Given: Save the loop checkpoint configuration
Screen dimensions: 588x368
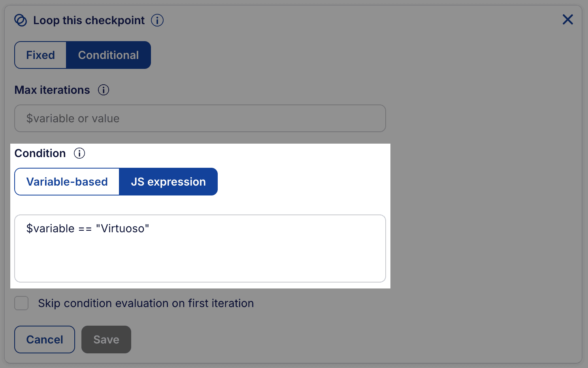Looking at the screenshot, I should 106,339.
